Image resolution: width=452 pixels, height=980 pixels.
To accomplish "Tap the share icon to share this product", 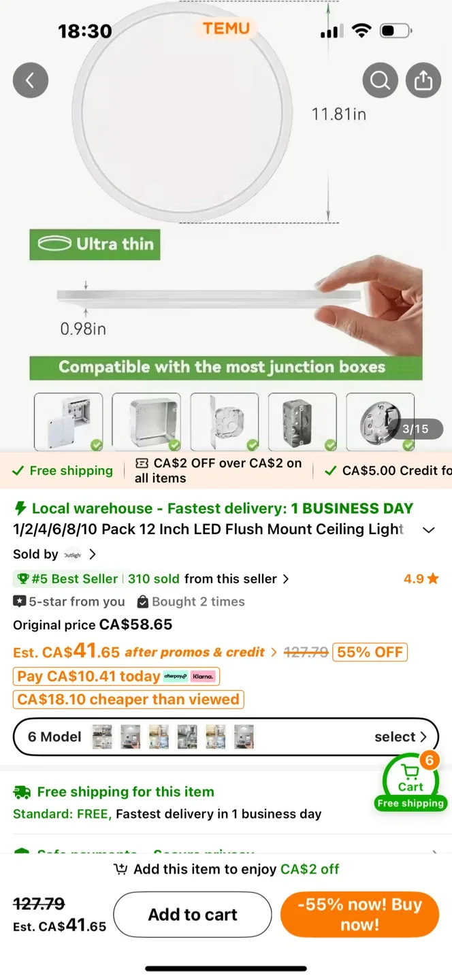I will 423,80.
